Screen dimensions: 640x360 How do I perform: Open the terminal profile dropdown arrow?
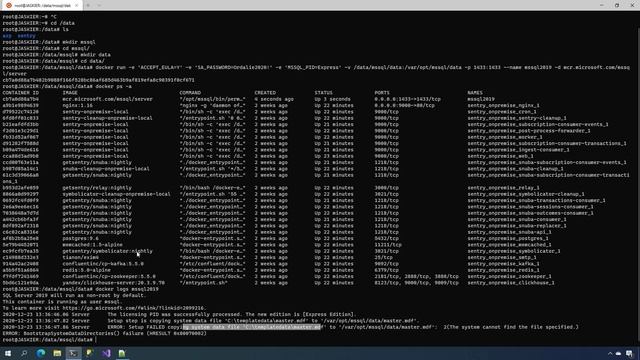pyautogui.click(x=99, y=5)
